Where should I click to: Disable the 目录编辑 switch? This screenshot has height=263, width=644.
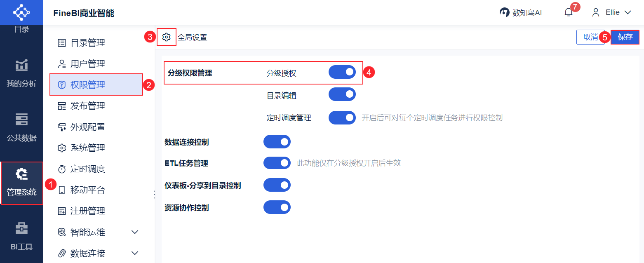342,94
